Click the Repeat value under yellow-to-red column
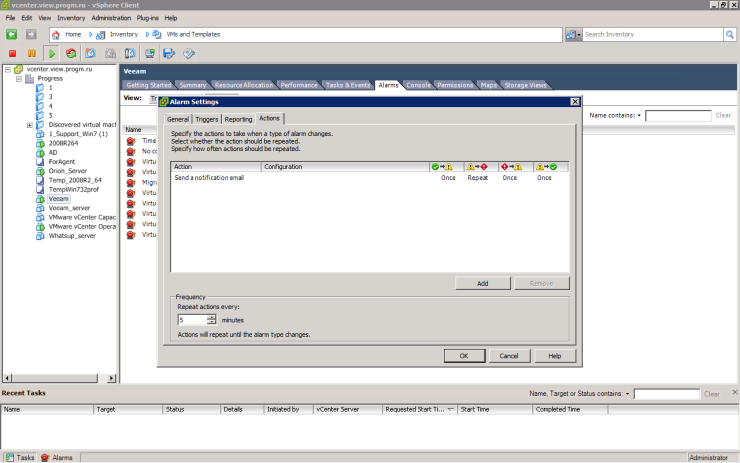The height and width of the screenshot is (463, 740). [478, 178]
